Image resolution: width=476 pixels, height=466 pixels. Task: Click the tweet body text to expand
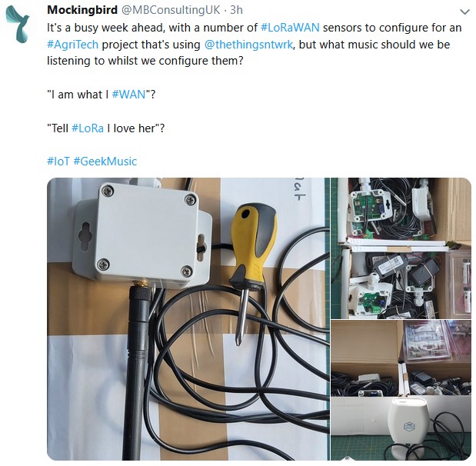pos(254,45)
